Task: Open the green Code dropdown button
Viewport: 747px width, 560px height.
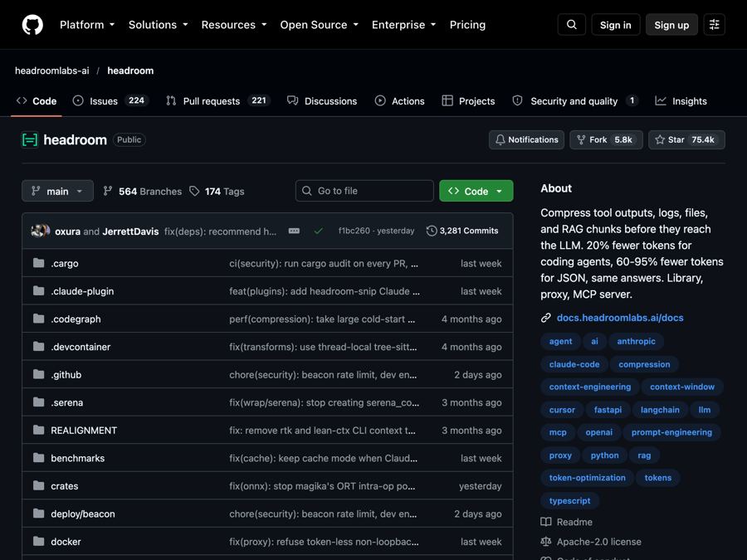Action: pyautogui.click(x=476, y=191)
